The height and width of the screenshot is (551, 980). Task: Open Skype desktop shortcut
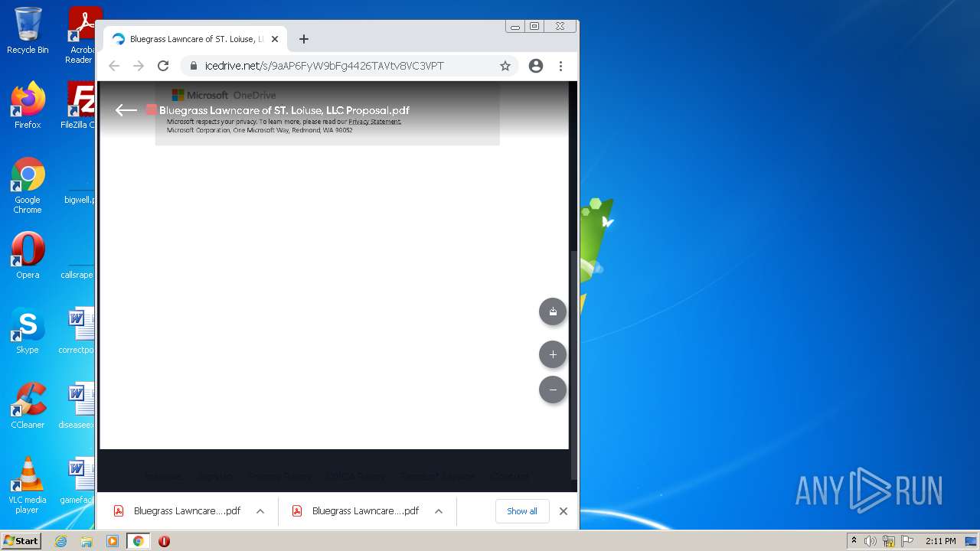point(28,331)
